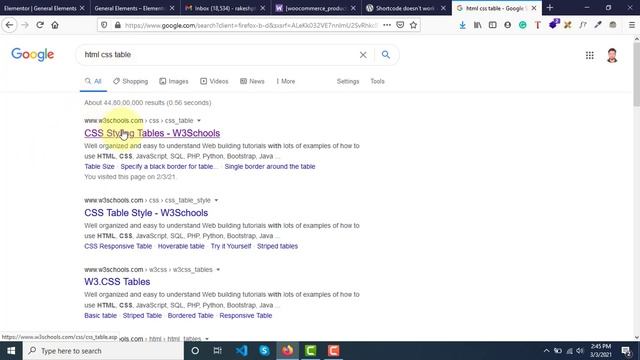This screenshot has width=640, height=360.
Task: Open the Bordered Table sitelink
Action: click(x=190, y=316)
